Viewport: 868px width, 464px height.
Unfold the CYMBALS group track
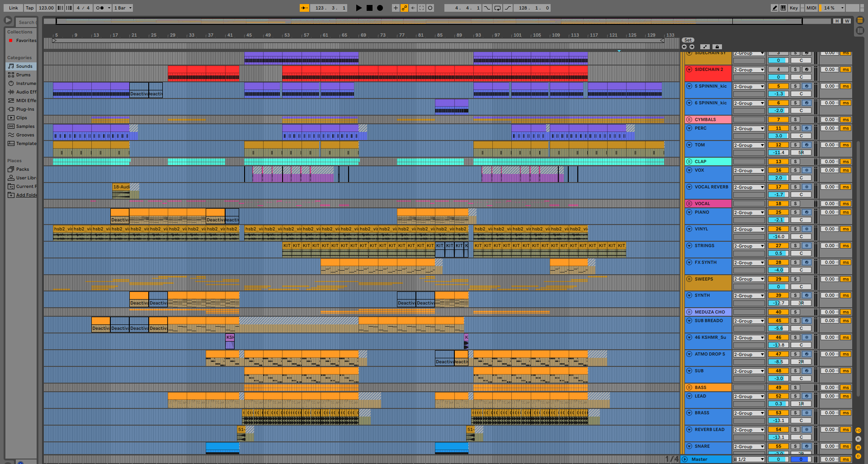click(689, 120)
